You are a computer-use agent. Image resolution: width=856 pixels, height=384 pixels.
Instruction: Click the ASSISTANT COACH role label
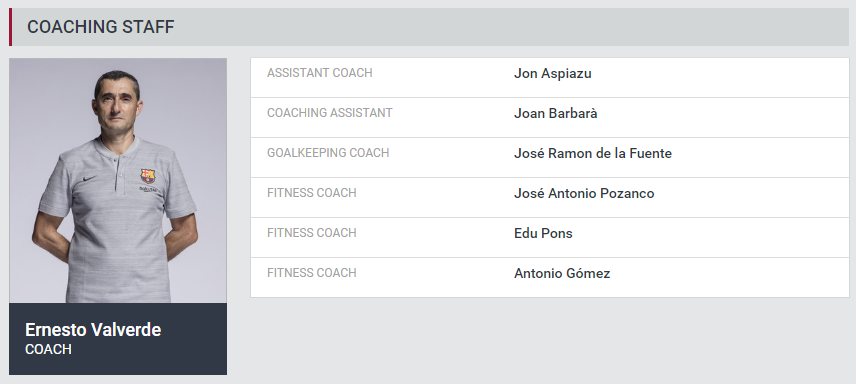point(319,73)
